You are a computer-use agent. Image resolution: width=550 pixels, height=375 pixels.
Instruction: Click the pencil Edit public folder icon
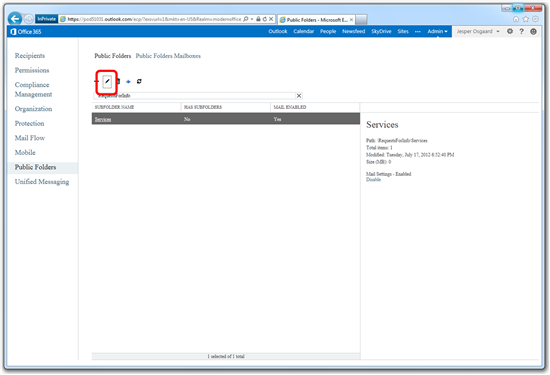(x=107, y=82)
